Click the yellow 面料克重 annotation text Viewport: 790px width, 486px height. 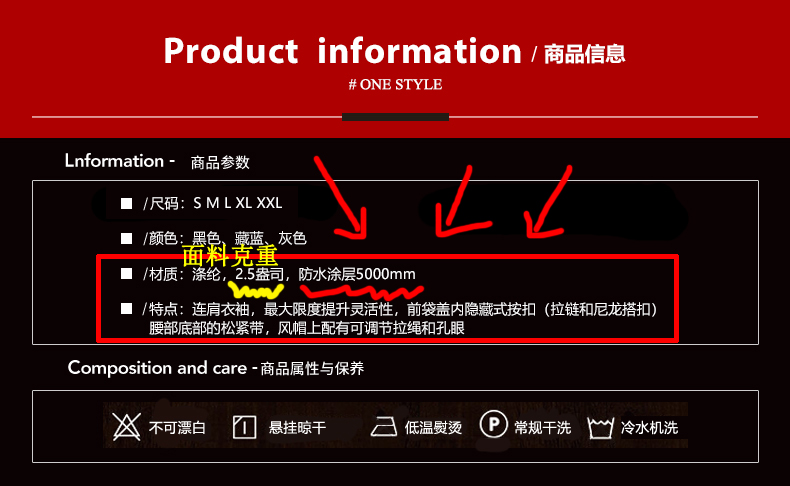[230, 256]
